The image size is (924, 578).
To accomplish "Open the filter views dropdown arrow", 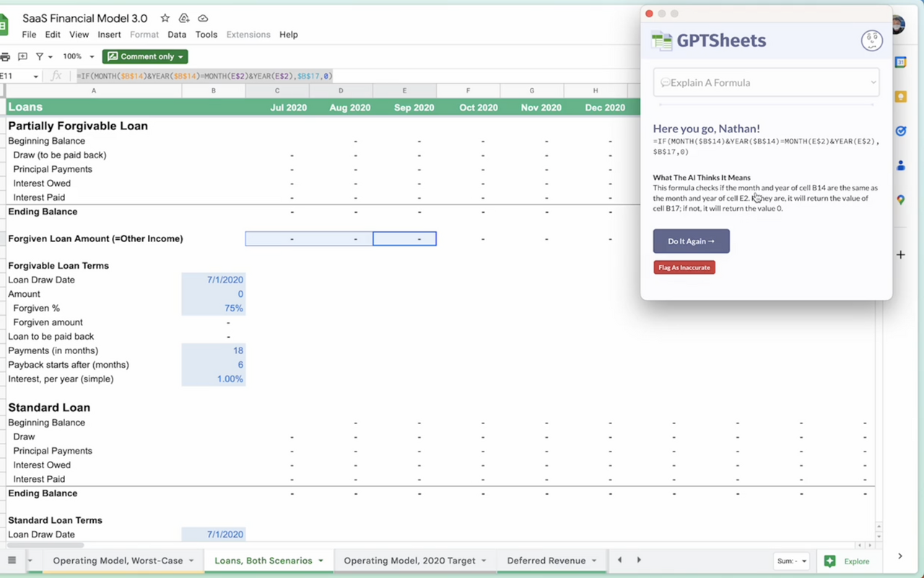I will pos(51,56).
